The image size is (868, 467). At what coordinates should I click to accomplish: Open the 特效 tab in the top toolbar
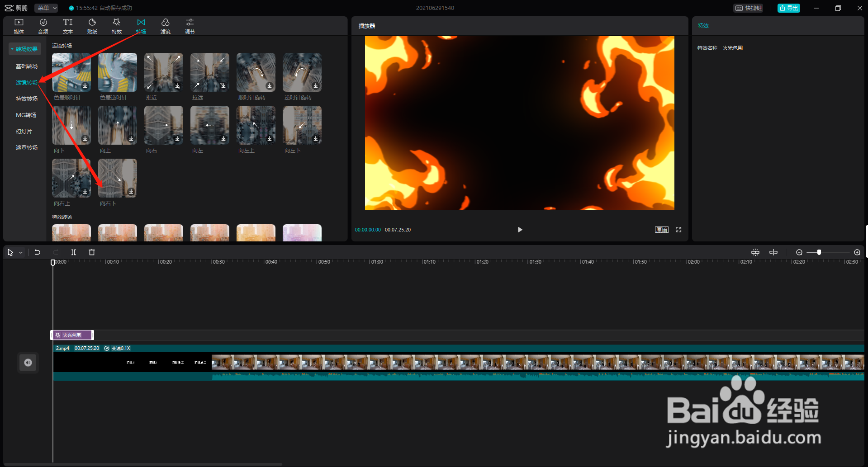(117, 26)
